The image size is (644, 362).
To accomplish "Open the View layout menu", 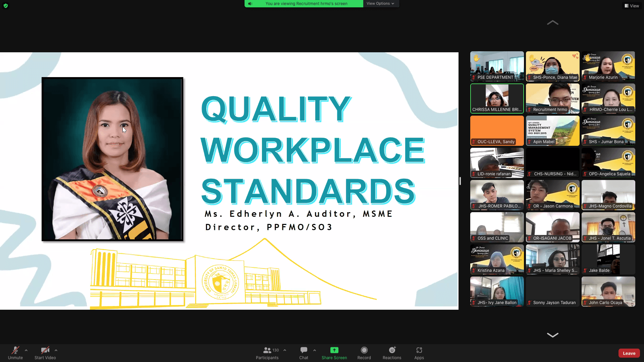I will click(632, 6).
